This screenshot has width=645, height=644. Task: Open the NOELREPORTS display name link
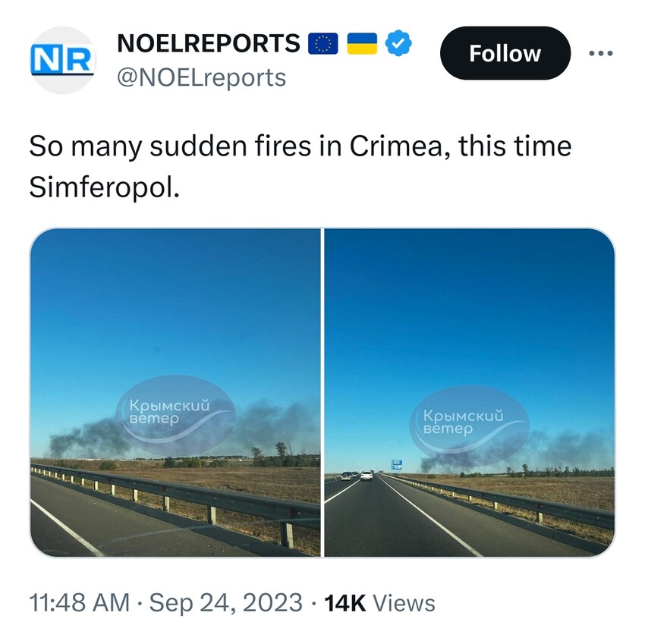pos(209,43)
